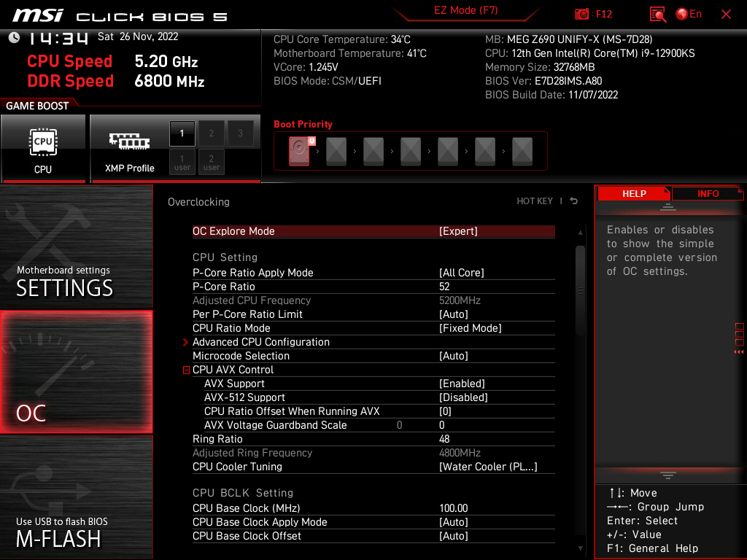This screenshot has width=747, height=560.
Task: Switch to the HELP tab
Action: pyautogui.click(x=634, y=194)
